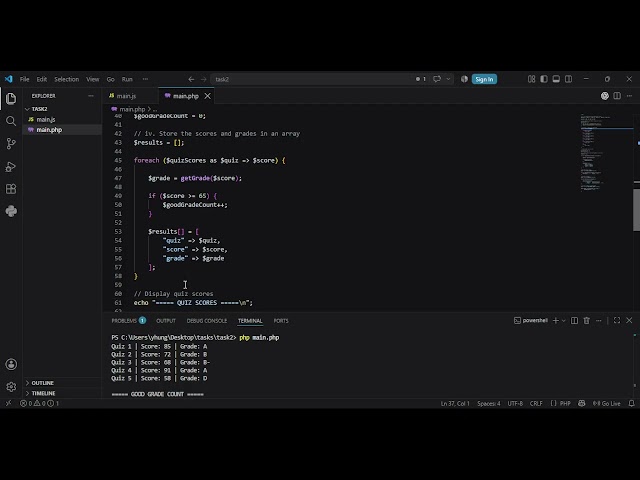Screen dimensions: 640x480
Task: Open the File menu
Action: click(x=24, y=79)
